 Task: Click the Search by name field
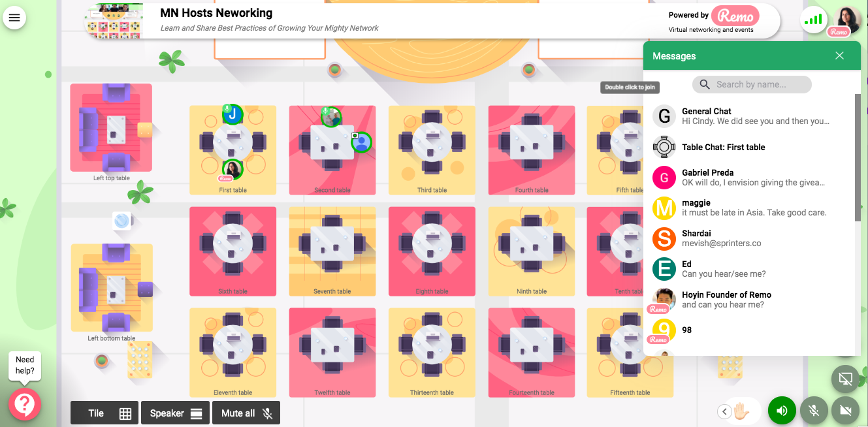point(752,84)
